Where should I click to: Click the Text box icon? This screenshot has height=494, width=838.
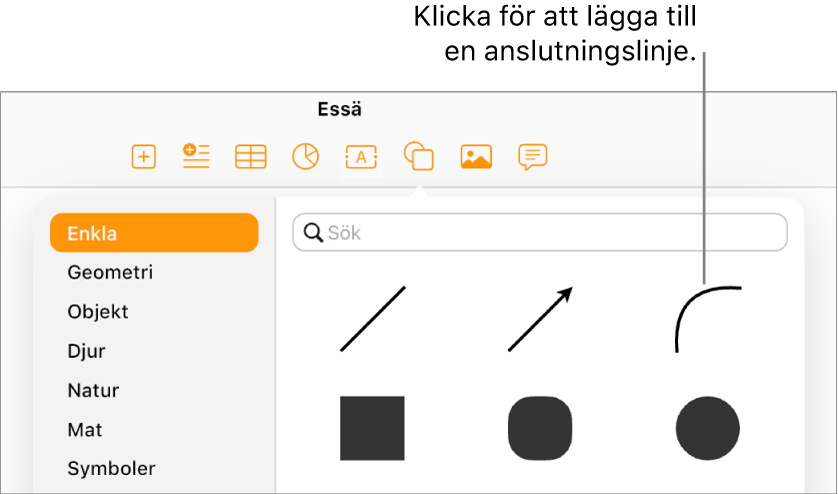tap(362, 157)
